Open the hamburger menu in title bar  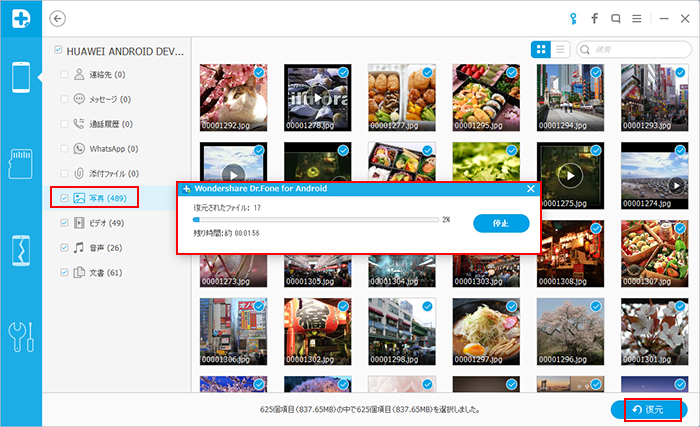662,18
